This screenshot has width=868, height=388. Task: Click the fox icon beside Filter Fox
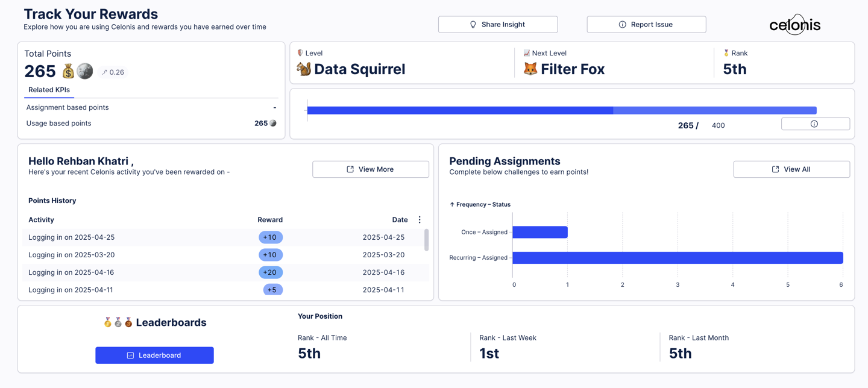coord(530,69)
